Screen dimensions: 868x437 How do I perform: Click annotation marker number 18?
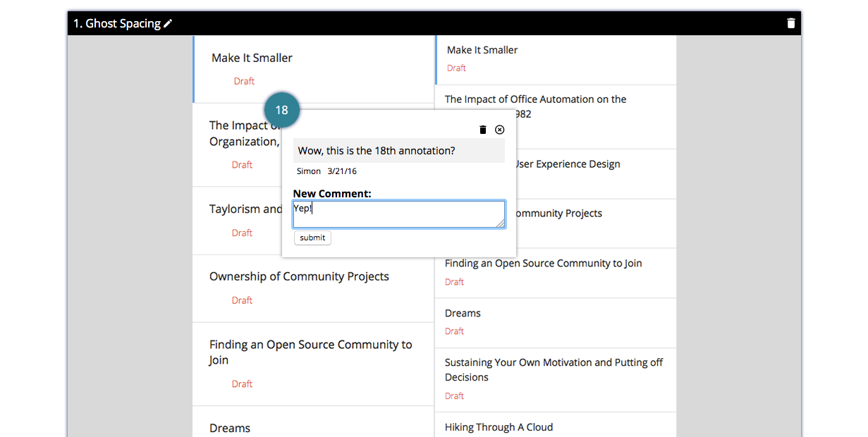coord(281,110)
